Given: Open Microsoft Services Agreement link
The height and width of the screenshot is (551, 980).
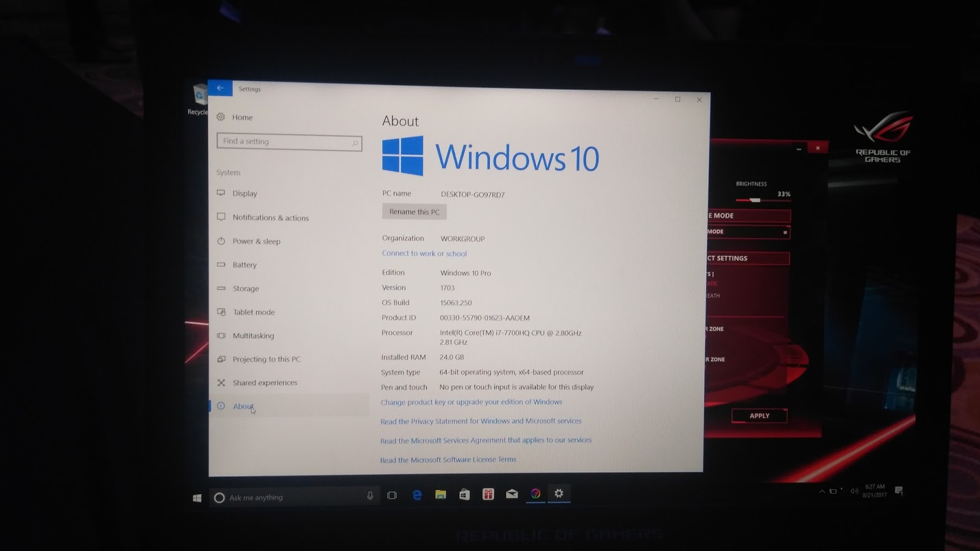Looking at the screenshot, I should 486,440.
